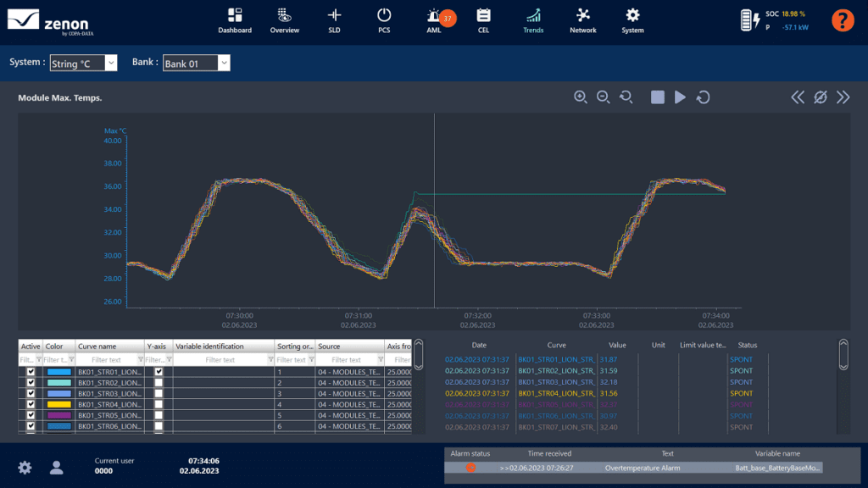Zoom in on the trend chart
The image size is (868, 488).
(x=581, y=97)
